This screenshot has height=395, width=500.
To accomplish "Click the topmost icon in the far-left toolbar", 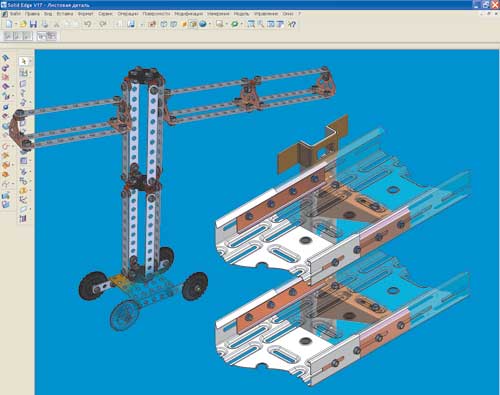I will pyautogui.click(x=6, y=58).
